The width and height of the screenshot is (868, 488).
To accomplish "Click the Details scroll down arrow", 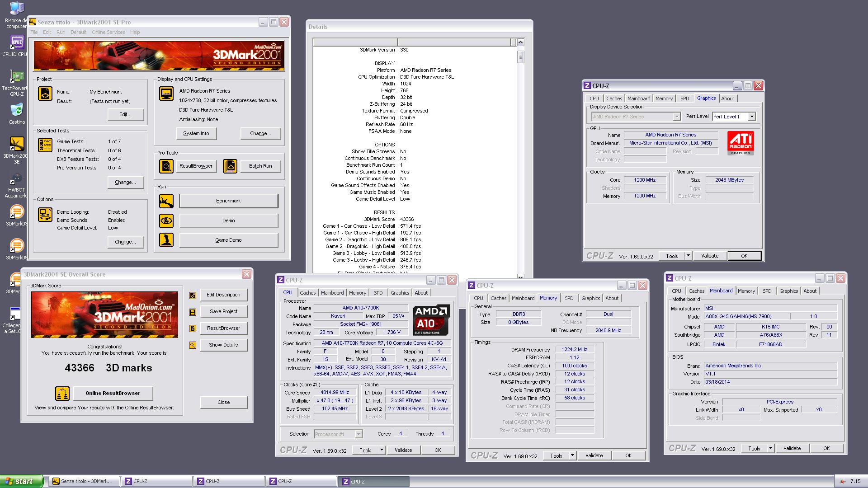I will 520,277.
